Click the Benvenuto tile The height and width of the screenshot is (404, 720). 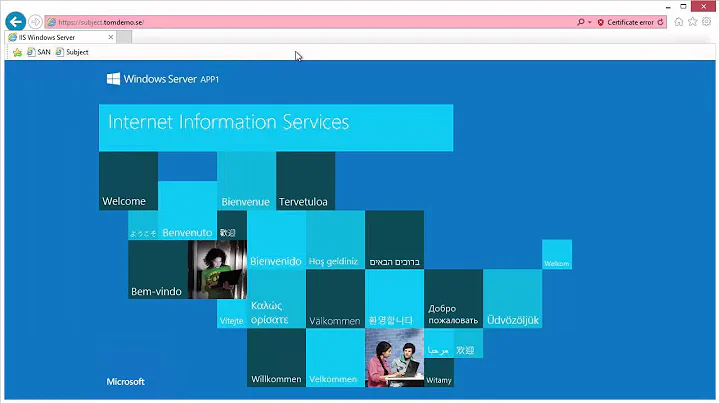click(x=187, y=210)
